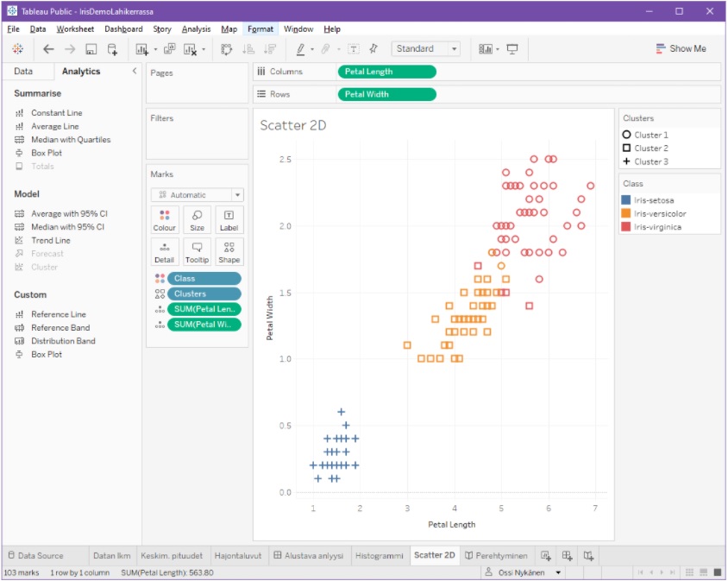Image resolution: width=728 pixels, height=581 pixels.
Task: Open the Automatic mark type dropdown
Action: [196, 194]
